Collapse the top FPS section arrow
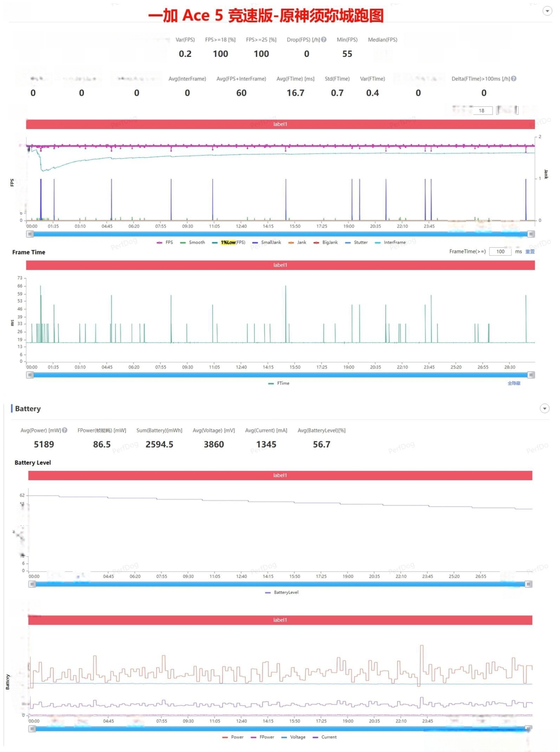The image size is (560, 752). click(547, 11)
